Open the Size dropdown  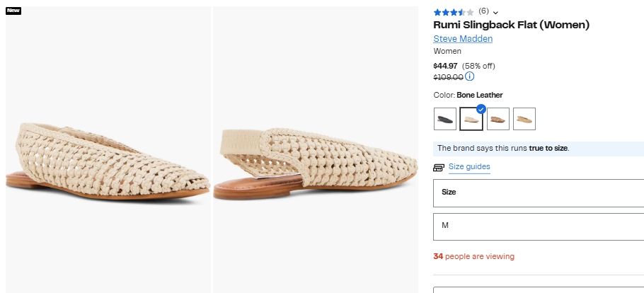(x=538, y=193)
